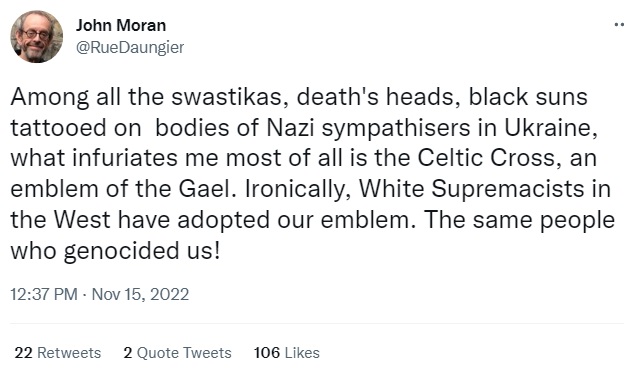Click the phrase "Nazi sympathisers" in the tweet
Image resolution: width=624 pixels, height=376 pixels.
369,128
